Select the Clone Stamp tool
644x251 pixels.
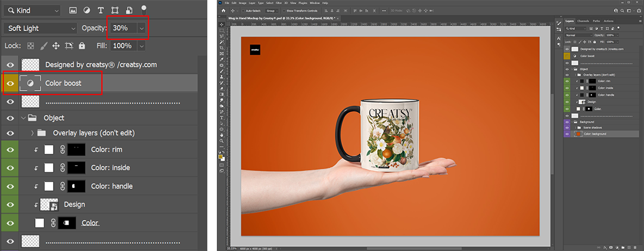222,77
